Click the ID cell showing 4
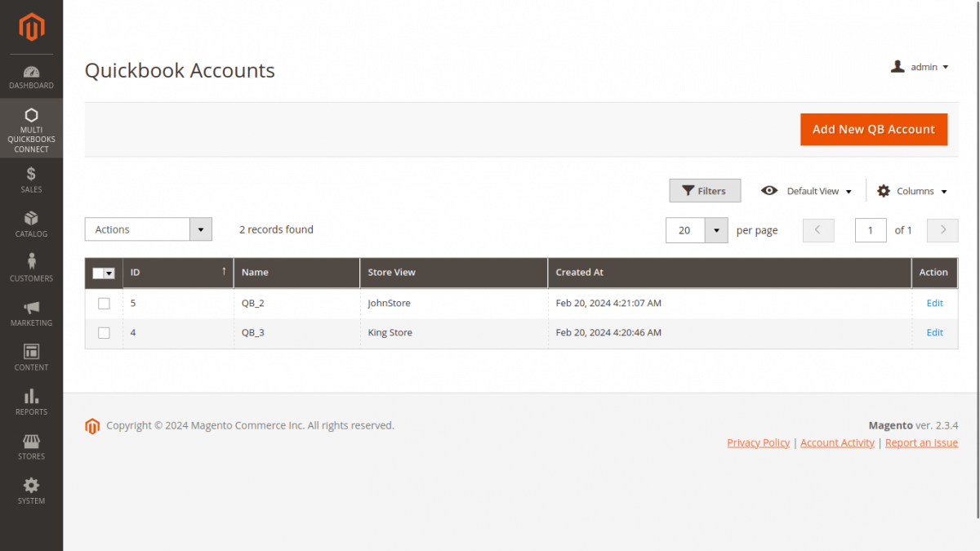Viewport: 980px width, 551px height. pos(133,332)
